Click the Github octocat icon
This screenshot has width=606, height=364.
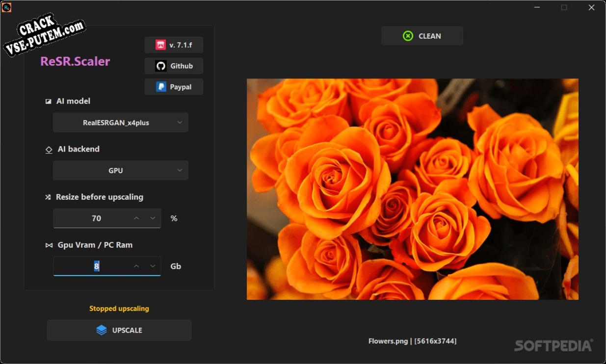click(x=160, y=66)
